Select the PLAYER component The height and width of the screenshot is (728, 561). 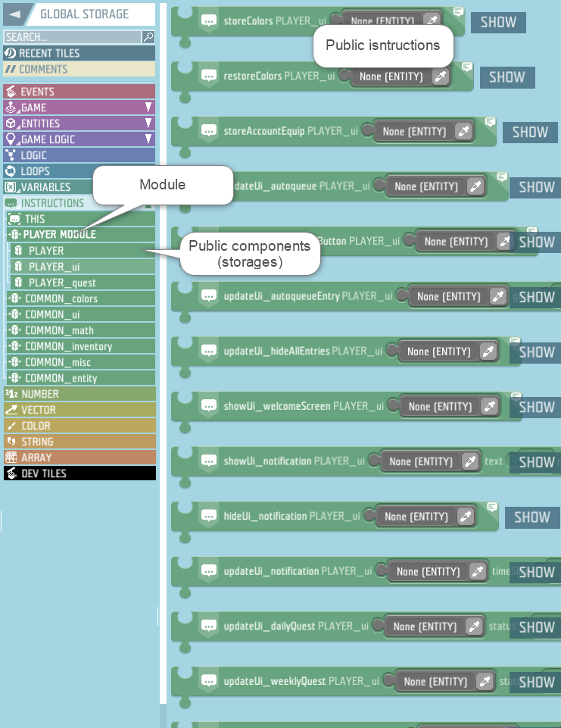(83, 251)
